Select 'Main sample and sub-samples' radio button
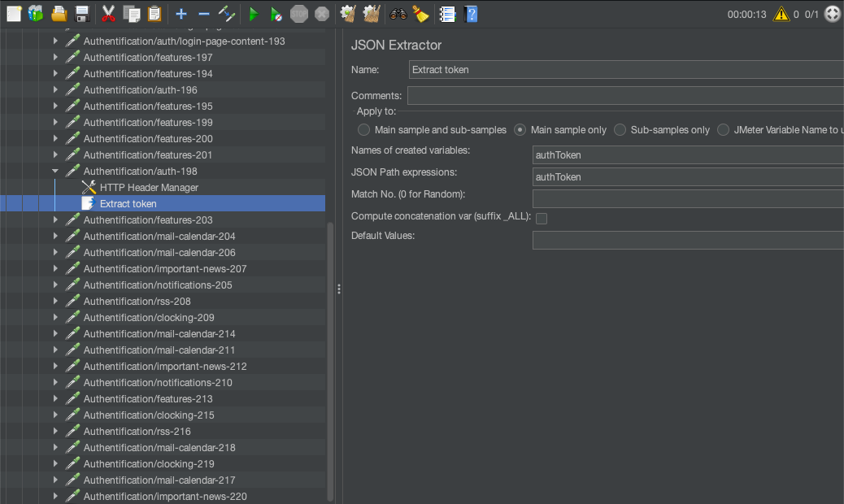The image size is (844, 504). pyautogui.click(x=364, y=130)
